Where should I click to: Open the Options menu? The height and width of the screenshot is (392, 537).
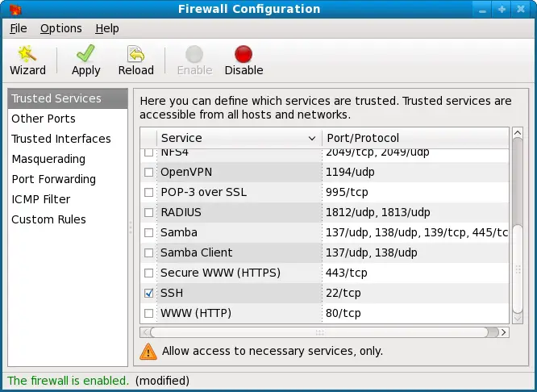pos(60,28)
